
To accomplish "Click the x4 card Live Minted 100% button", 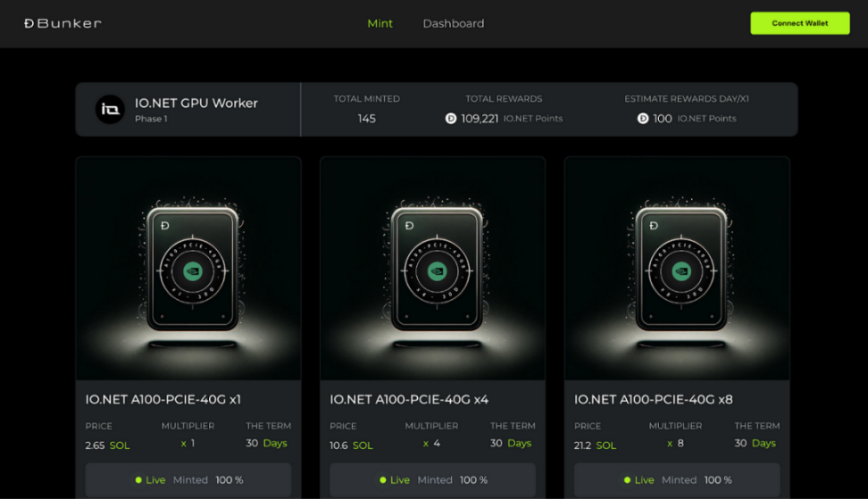I will tap(432, 480).
